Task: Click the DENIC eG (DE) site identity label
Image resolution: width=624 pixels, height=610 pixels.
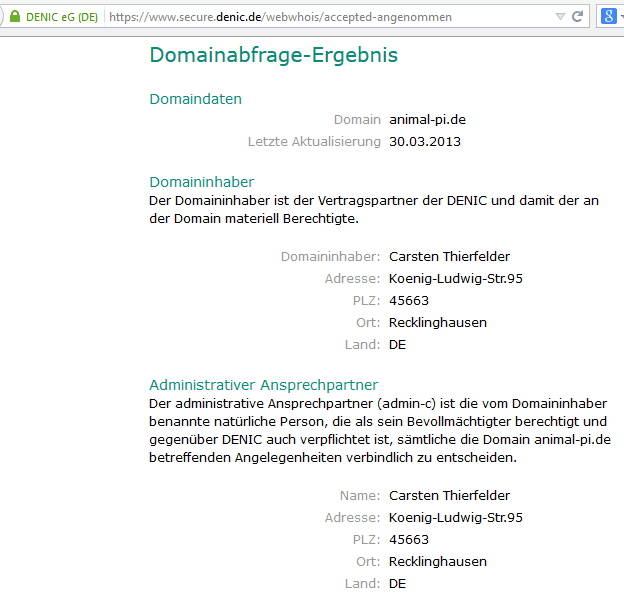Action: (62, 17)
